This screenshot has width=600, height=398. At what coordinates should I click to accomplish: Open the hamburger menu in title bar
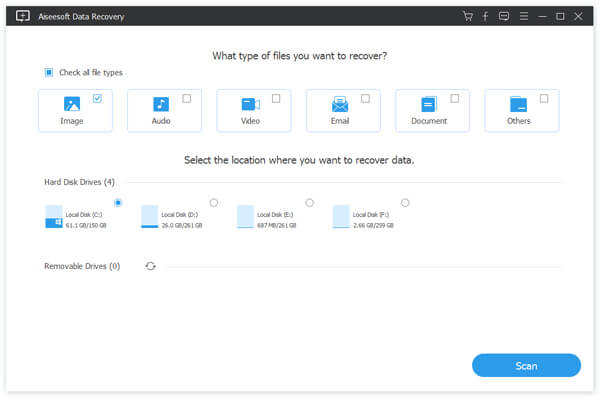524,16
